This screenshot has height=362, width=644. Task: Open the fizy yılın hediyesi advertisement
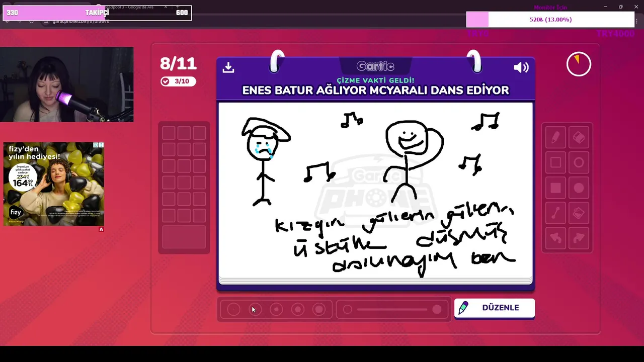tap(54, 184)
